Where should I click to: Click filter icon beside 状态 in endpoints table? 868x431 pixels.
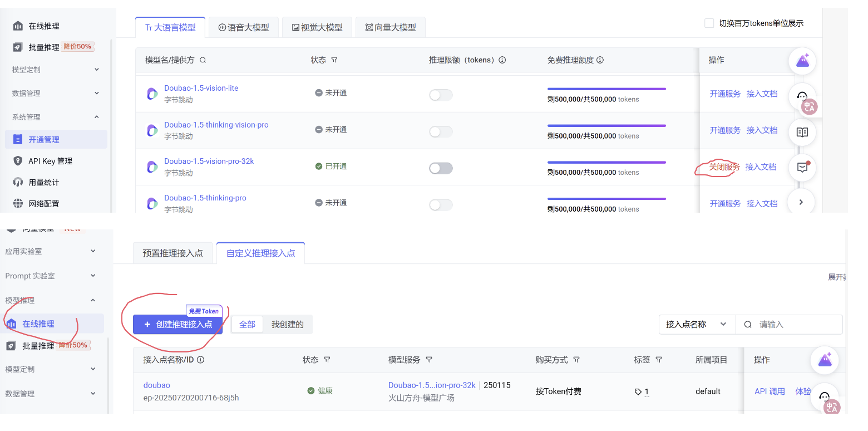coord(327,360)
